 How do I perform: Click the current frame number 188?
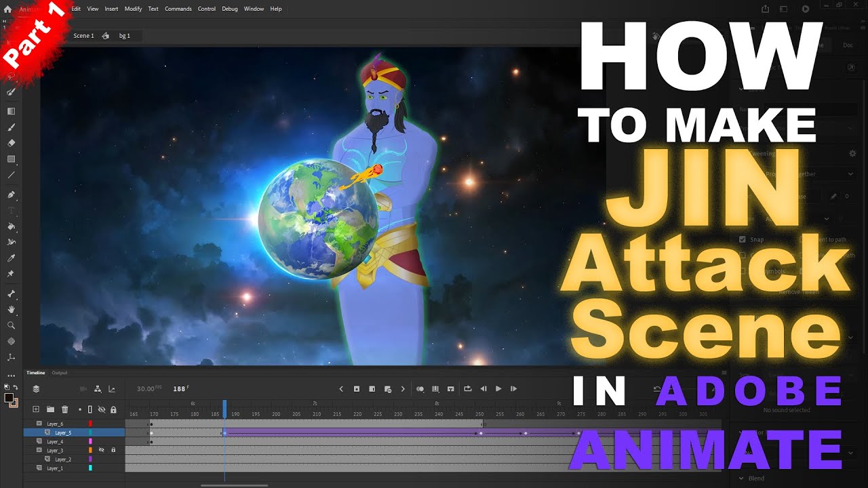click(x=179, y=389)
